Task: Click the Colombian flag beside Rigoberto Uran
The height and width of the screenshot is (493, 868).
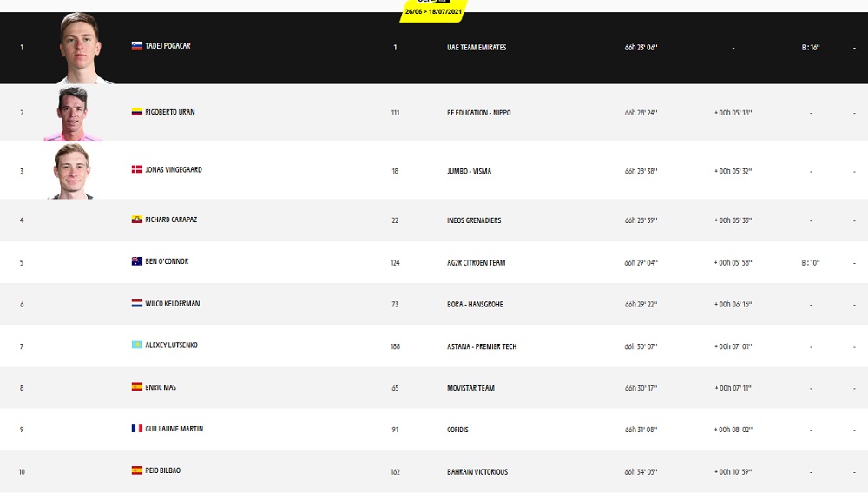Action: [136, 112]
